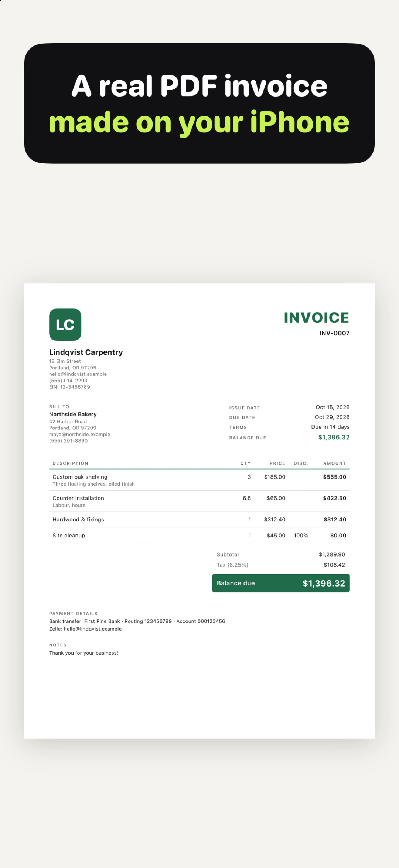The image size is (399, 868).
Task: Click the PAYMENT DETAILS heading
Action: click(73, 613)
